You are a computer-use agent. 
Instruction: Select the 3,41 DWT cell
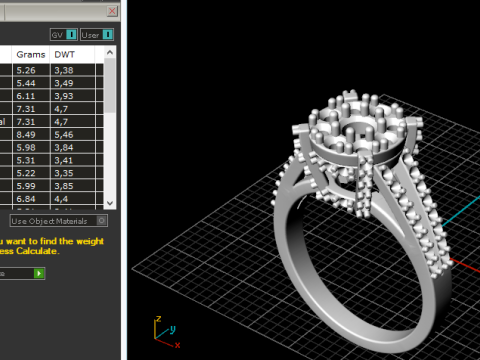point(73,160)
